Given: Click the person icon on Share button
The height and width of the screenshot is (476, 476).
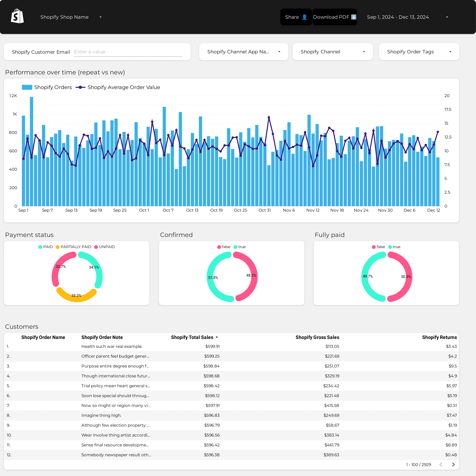Looking at the screenshot, I should 304,17.
